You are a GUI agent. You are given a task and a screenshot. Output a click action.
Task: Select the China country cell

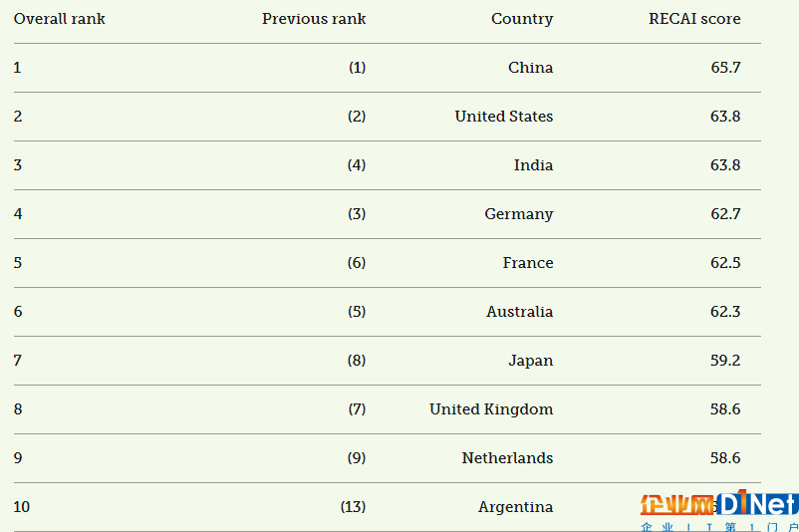point(530,68)
